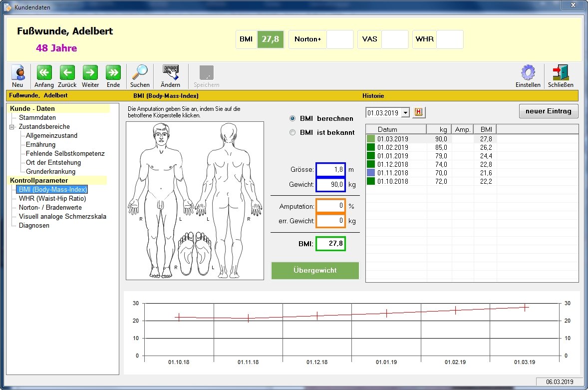The width and height of the screenshot is (588, 390).
Task: Click the Schließen exit door icon
Action: pos(561,73)
